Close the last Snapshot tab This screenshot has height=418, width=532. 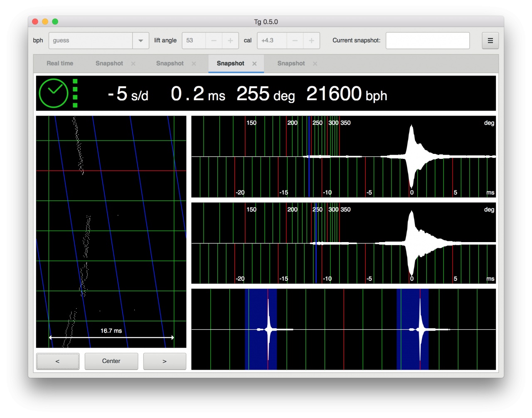click(x=315, y=64)
